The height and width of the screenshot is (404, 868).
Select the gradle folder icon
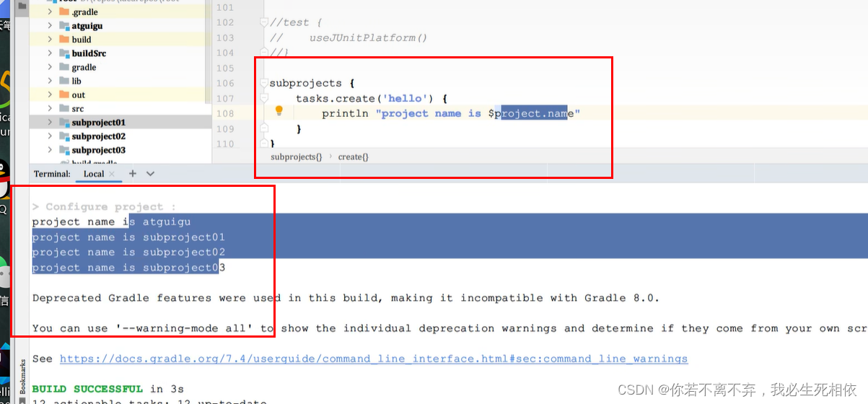tap(64, 67)
